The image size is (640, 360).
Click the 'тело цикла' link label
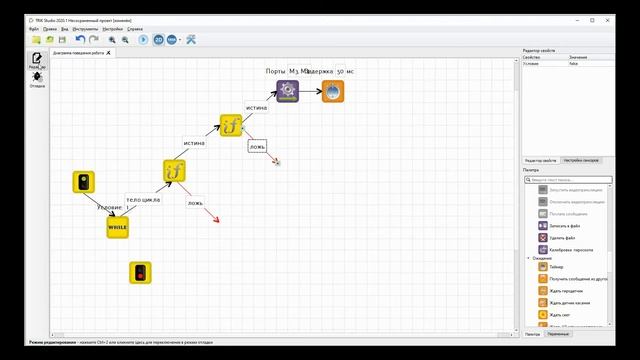[143, 200]
